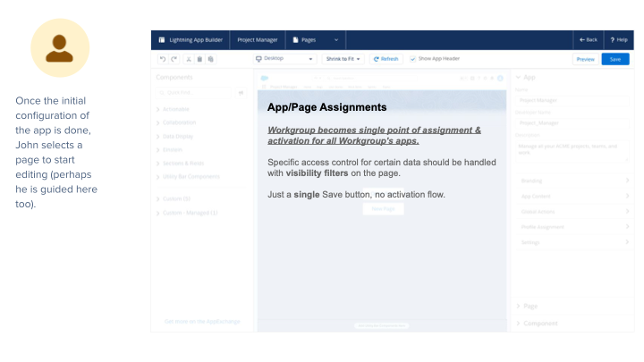
Task: Open the Branding settings row
Action: click(573, 181)
